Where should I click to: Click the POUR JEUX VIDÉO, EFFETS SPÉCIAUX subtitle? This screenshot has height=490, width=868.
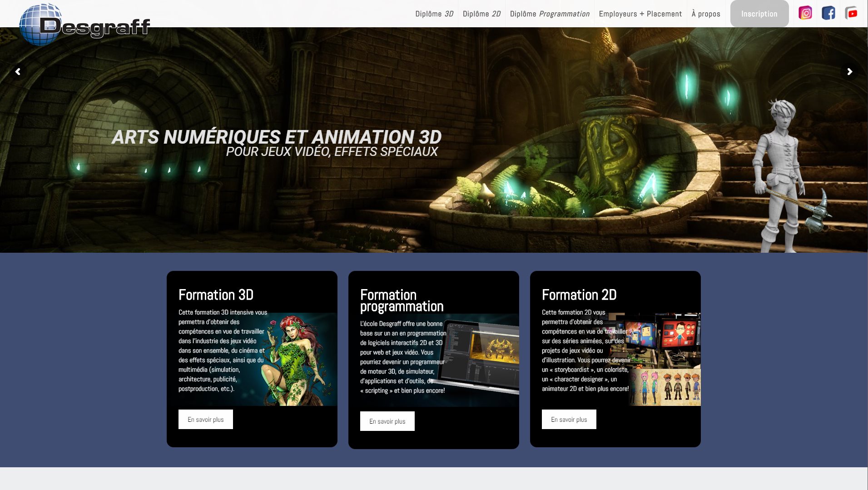(332, 151)
